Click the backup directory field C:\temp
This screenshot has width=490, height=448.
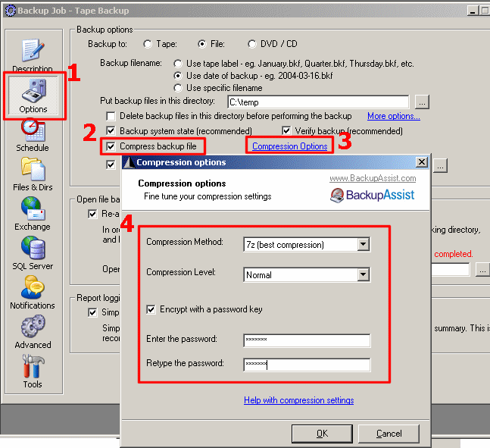[318, 102]
